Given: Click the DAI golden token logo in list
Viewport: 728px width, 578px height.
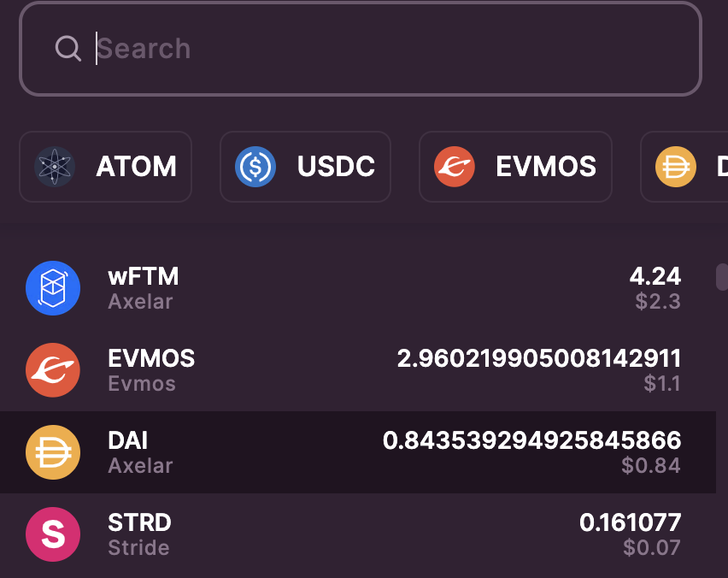Looking at the screenshot, I should 53,451.
